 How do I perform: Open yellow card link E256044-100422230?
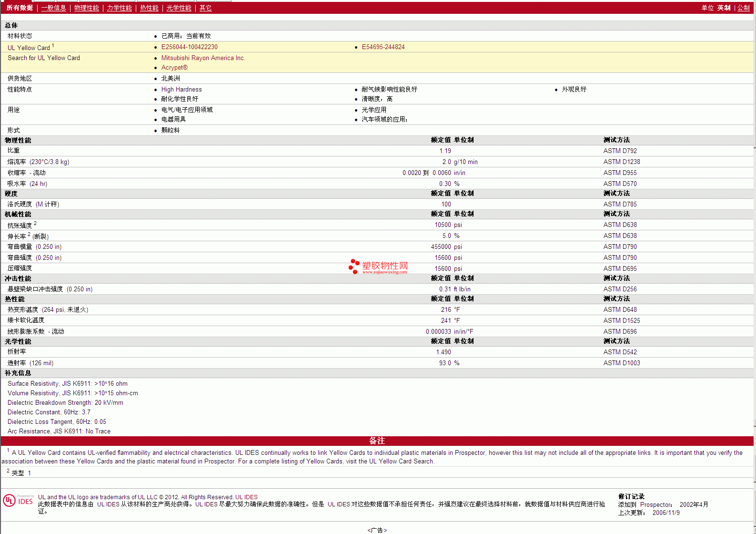[x=189, y=47]
